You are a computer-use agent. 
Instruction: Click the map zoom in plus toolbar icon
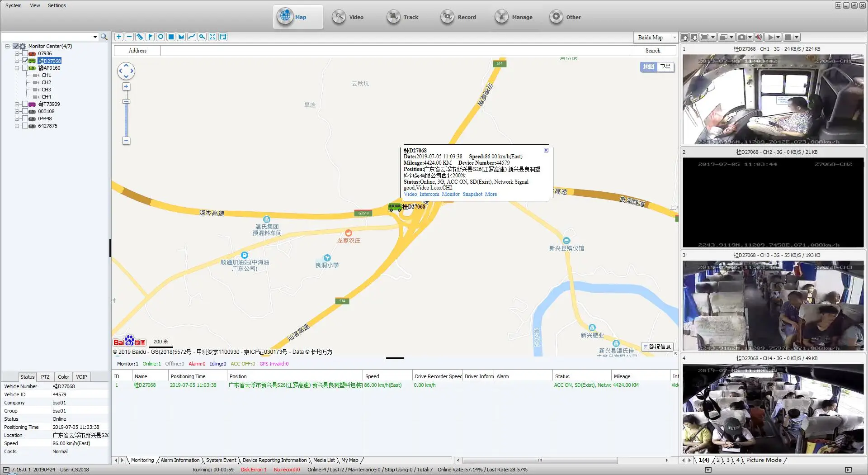pyautogui.click(x=119, y=37)
